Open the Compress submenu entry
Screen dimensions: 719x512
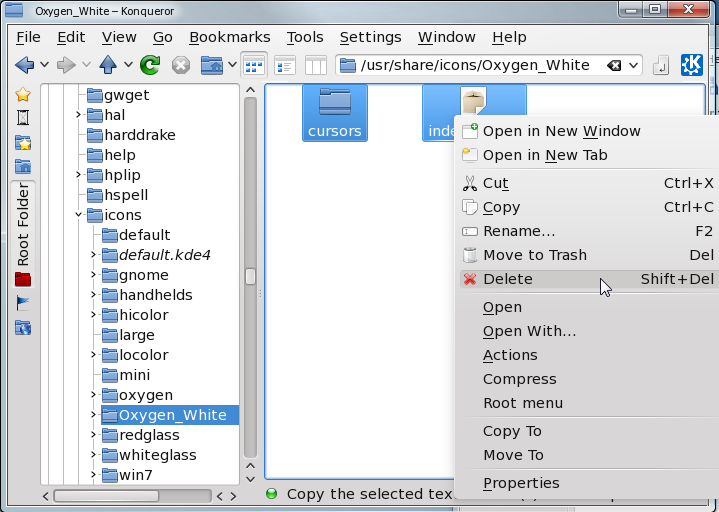[589, 379]
